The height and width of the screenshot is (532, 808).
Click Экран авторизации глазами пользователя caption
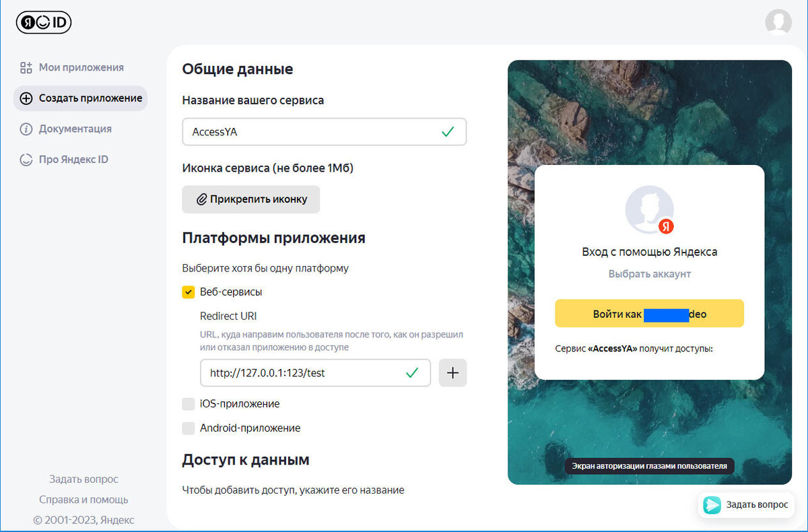[650, 466]
